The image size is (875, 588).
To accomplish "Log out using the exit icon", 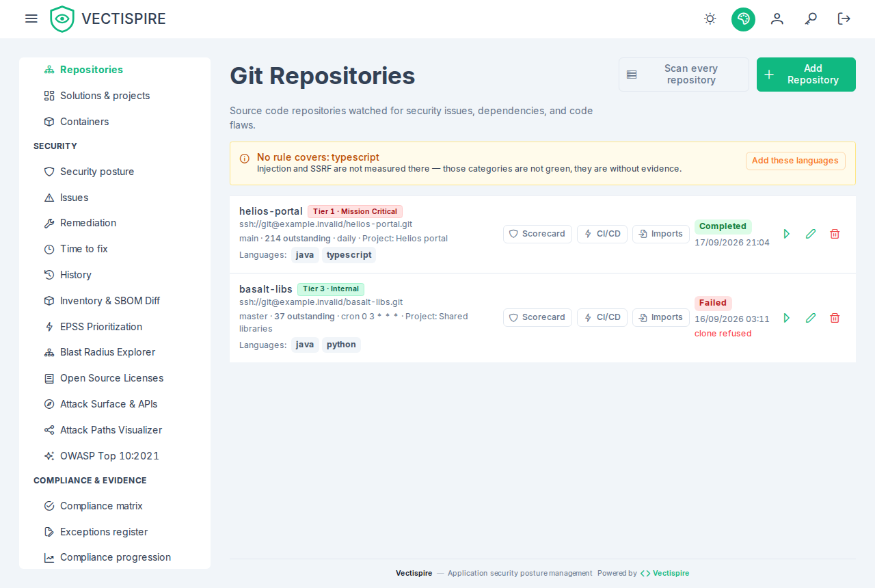I will (844, 18).
